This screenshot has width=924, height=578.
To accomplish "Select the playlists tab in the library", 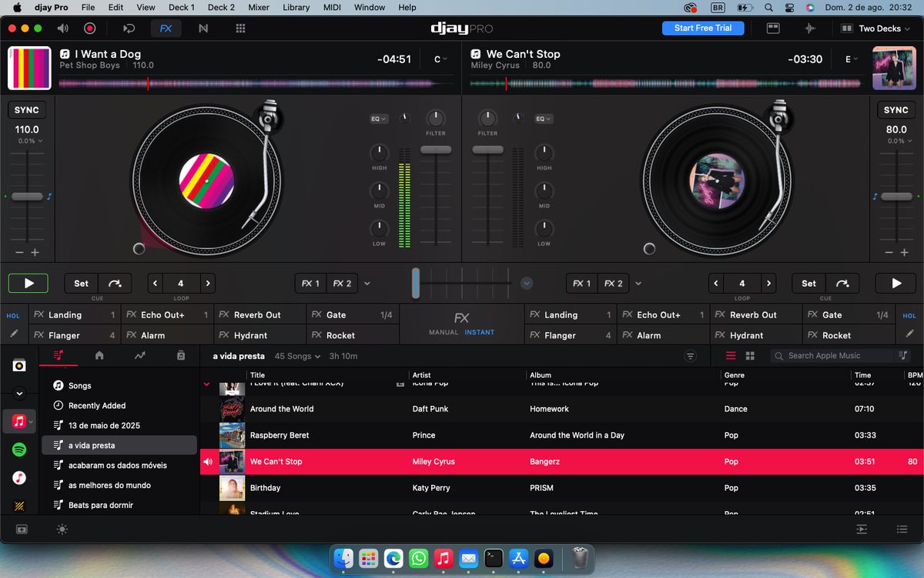I will (59, 355).
